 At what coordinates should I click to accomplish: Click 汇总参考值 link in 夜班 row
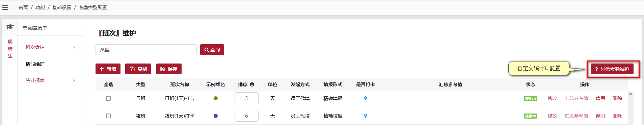tap(576, 116)
